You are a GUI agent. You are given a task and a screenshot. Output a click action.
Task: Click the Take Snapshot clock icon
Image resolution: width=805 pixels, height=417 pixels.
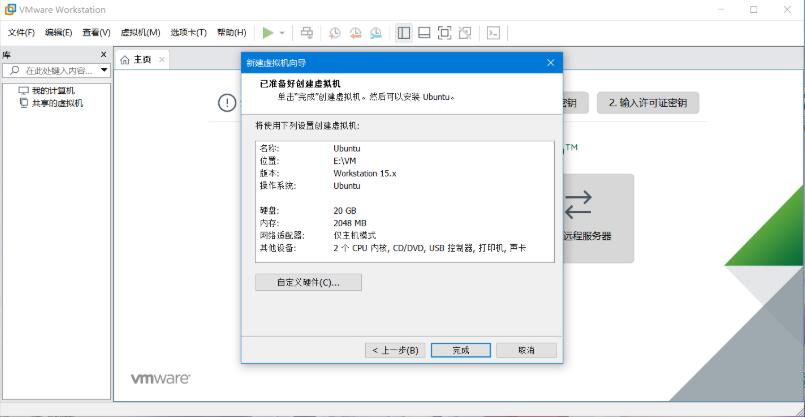pyautogui.click(x=334, y=33)
